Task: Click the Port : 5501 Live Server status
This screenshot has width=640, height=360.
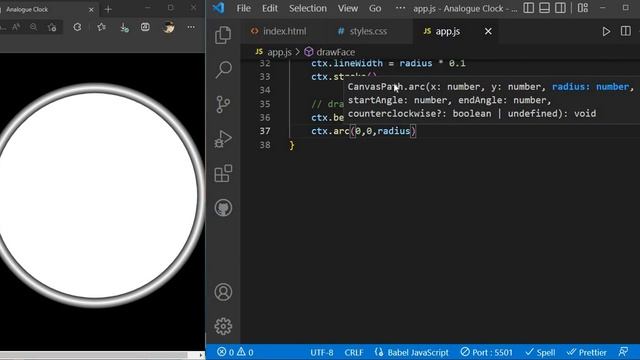Action: pos(487,353)
